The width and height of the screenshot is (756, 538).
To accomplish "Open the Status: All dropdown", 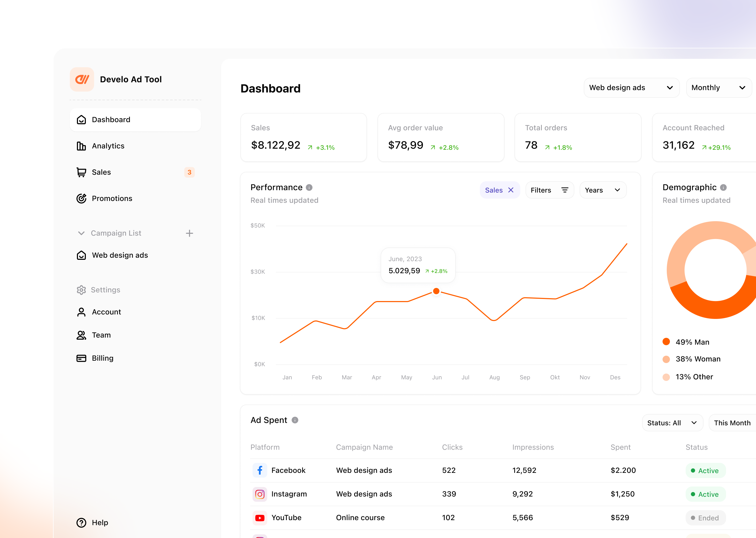I will [x=673, y=423].
